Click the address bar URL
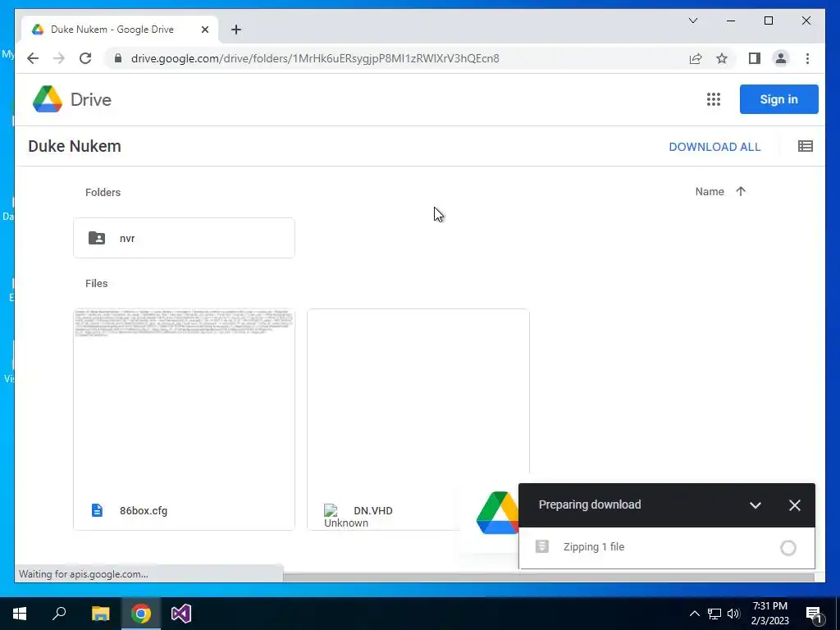840x630 pixels. 315,58
